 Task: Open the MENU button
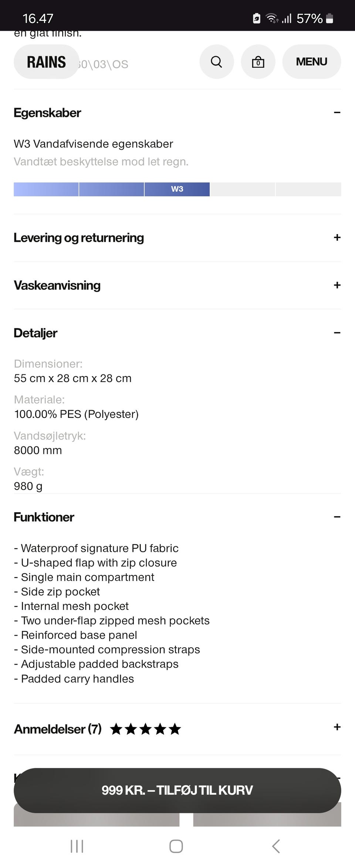[x=311, y=62]
